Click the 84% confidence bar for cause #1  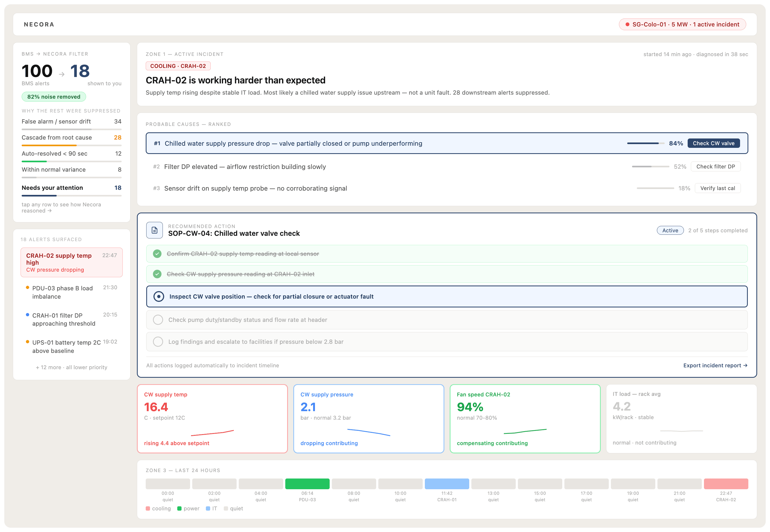(x=645, y=143)
